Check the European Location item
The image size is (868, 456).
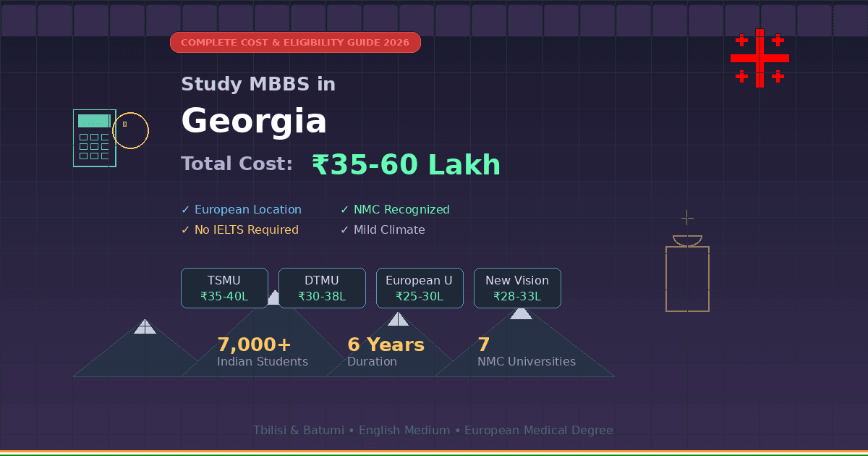point(242,209)
